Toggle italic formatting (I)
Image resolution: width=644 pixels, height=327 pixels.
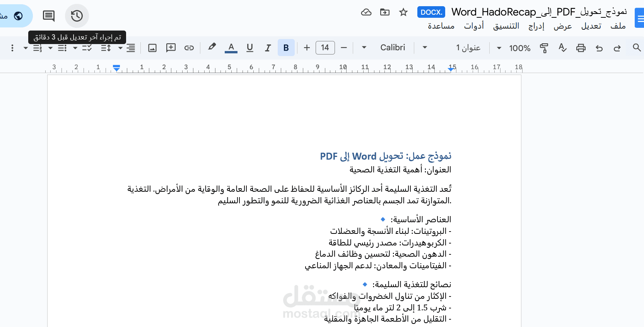click(x=268, y=48)
